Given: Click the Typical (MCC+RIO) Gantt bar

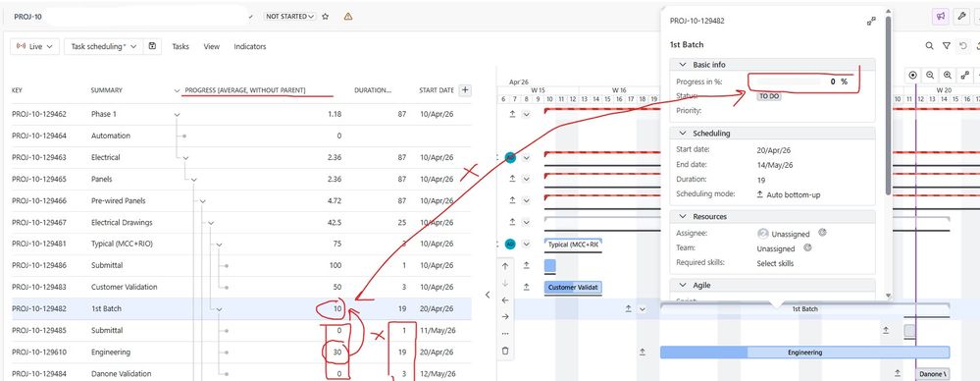Looking at the screenshot, I should click(573, 244).
